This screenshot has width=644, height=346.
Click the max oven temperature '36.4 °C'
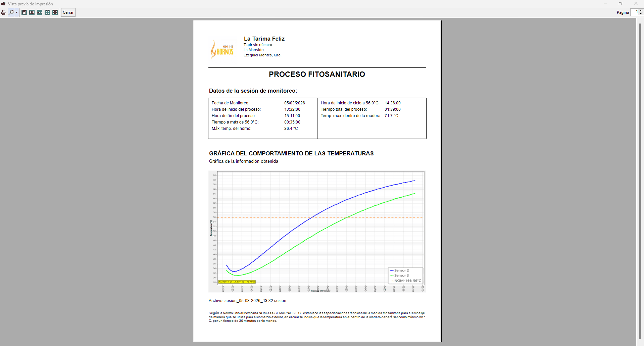(x=291, y=129)
